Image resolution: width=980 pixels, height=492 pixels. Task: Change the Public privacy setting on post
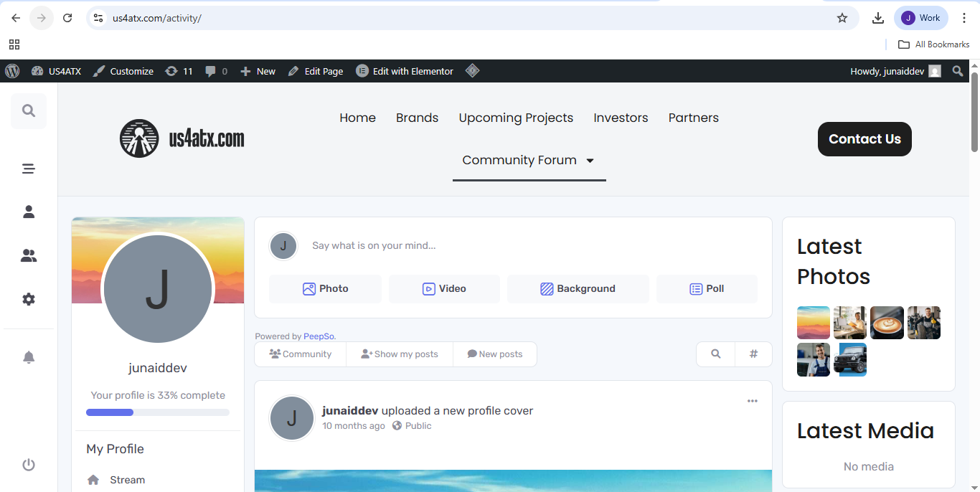412,426
